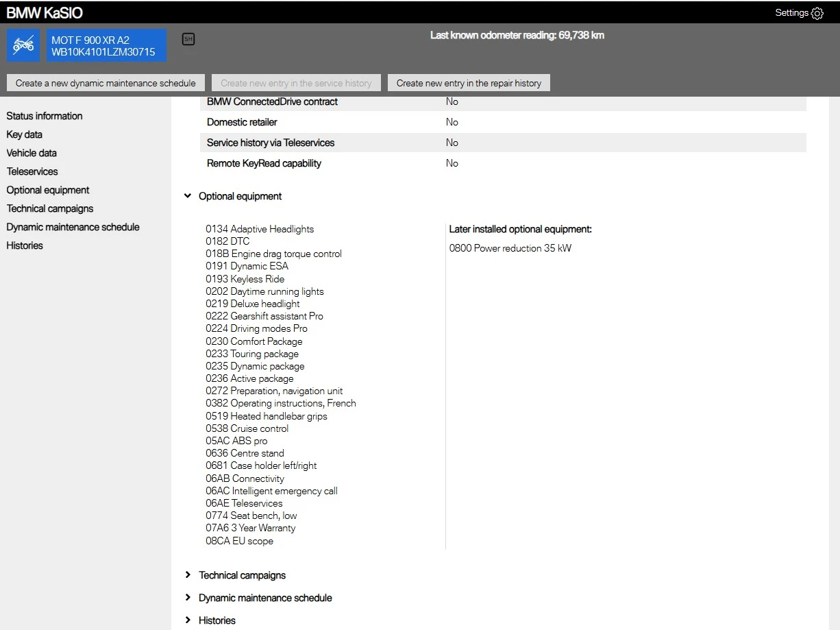Click 'Service history via Teleservices' label
The image size is (840, 630).
pos(271,143)
